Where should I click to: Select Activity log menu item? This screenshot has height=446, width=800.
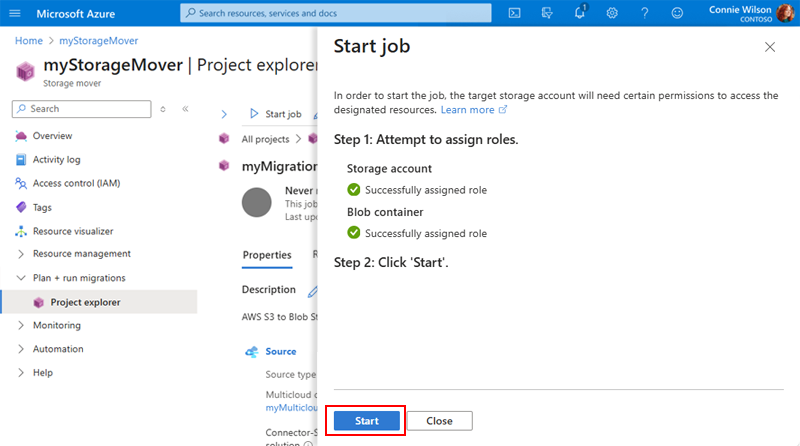[57, 160]
